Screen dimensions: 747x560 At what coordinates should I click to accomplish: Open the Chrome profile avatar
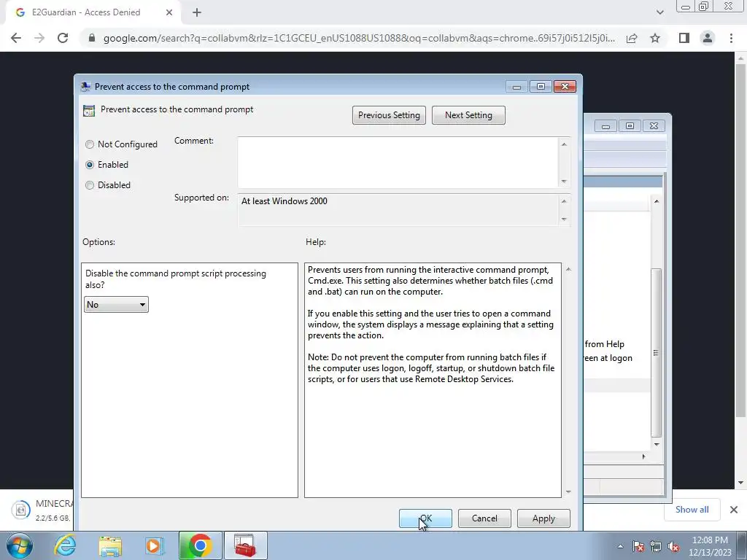coord(708,38)
